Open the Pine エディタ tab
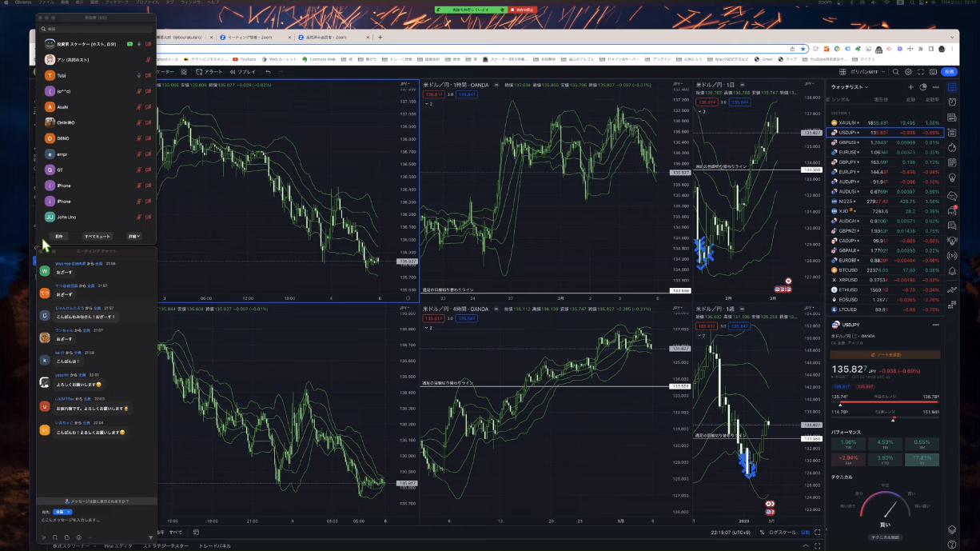Screen dimensions: 980x551 118,545
